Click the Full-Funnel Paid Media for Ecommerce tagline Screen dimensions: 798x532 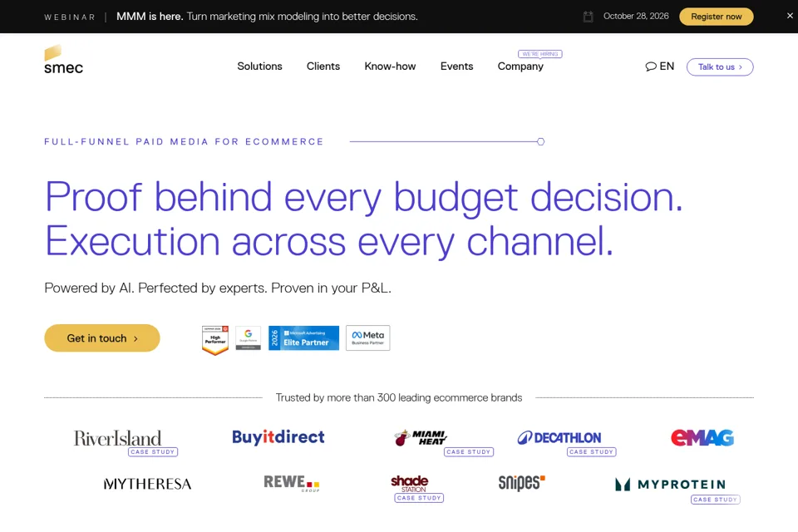click(184, 141)
